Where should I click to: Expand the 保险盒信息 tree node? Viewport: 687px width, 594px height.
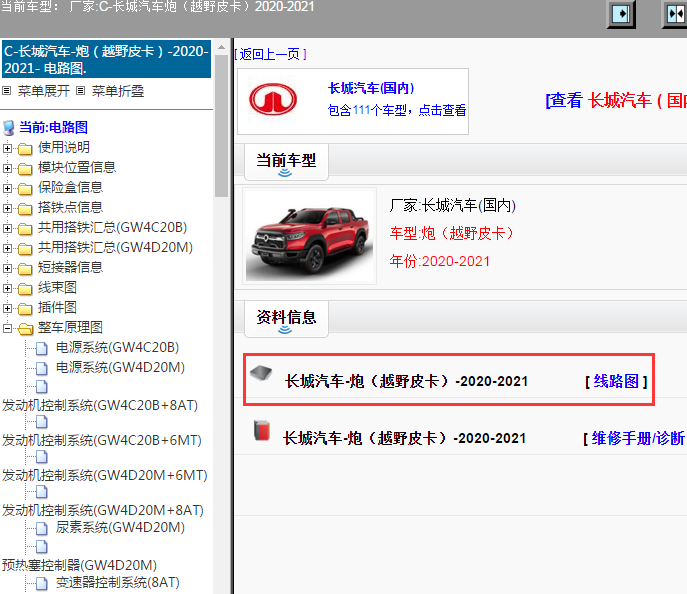coord(7,188)
